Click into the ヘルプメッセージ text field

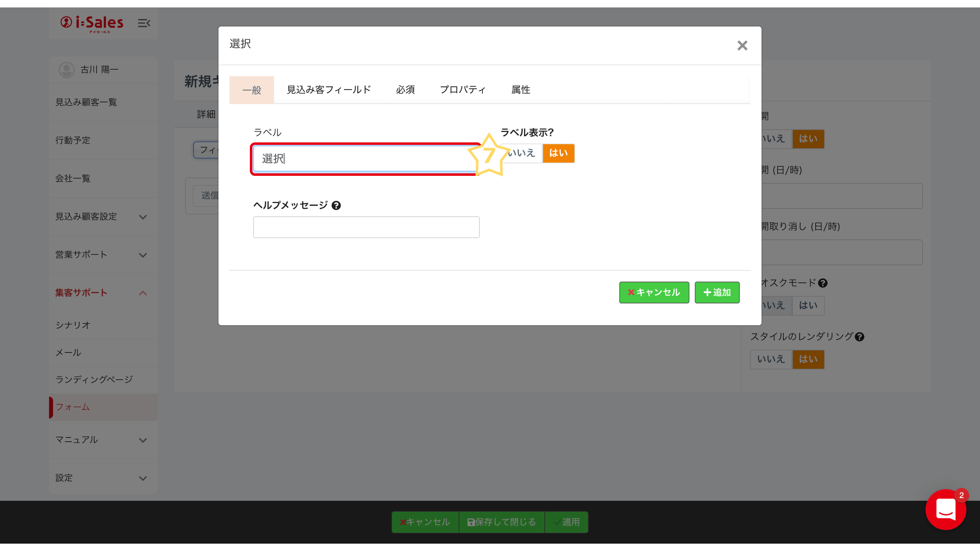point(366,227)
